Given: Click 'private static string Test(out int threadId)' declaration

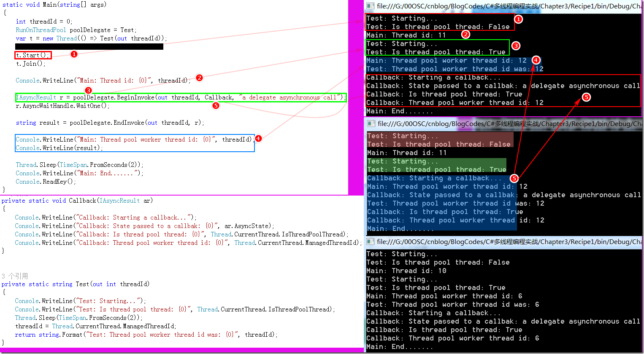Looking at the screenshot, I should tap(76, 284).
